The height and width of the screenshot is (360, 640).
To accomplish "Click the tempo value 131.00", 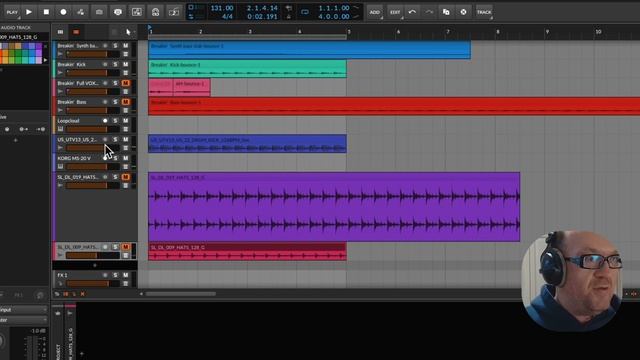I will click(222, 8).
